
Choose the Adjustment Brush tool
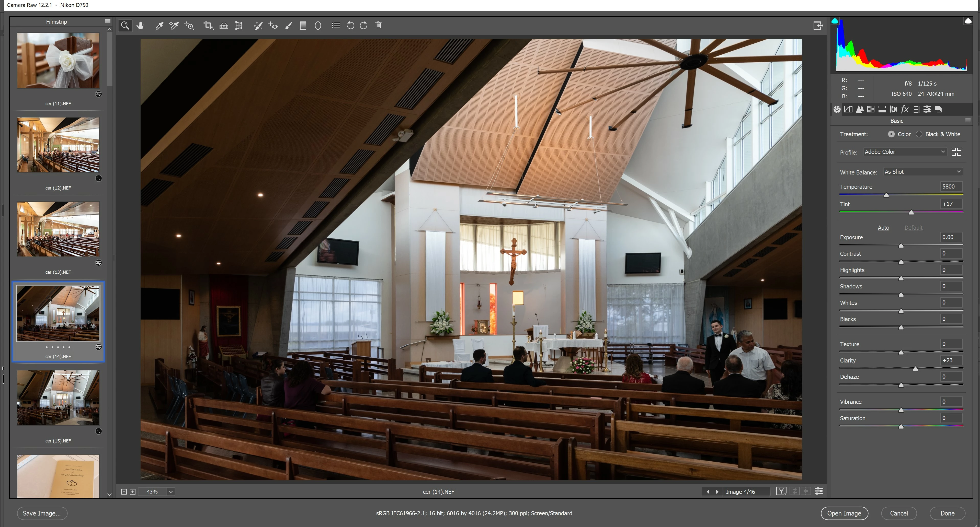[289, 26]
